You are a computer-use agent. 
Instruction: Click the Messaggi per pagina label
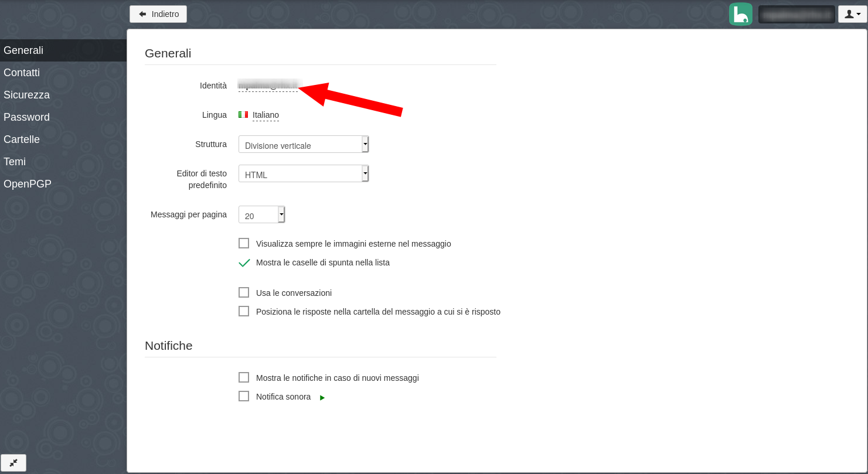(189, 214)
